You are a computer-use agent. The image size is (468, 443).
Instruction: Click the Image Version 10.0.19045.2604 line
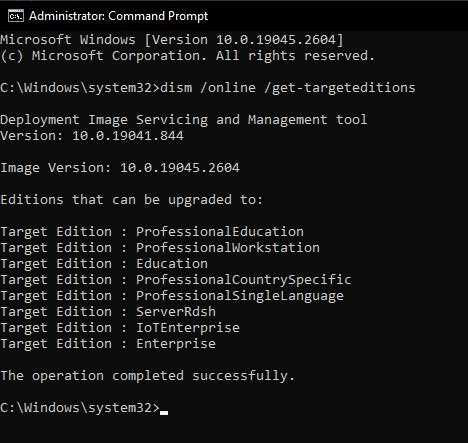pos(120,168)
